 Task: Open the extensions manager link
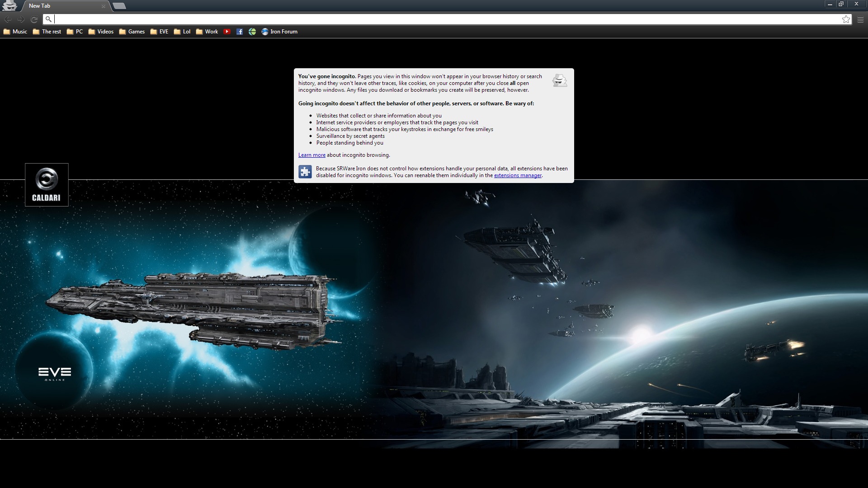pos(518,175)
